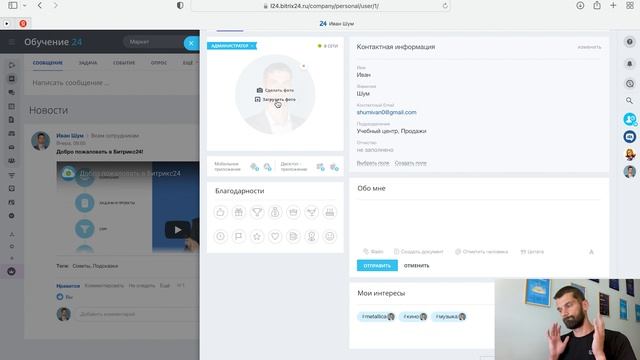Open the dark blue 24 chat icon

[x=630, y=137]
